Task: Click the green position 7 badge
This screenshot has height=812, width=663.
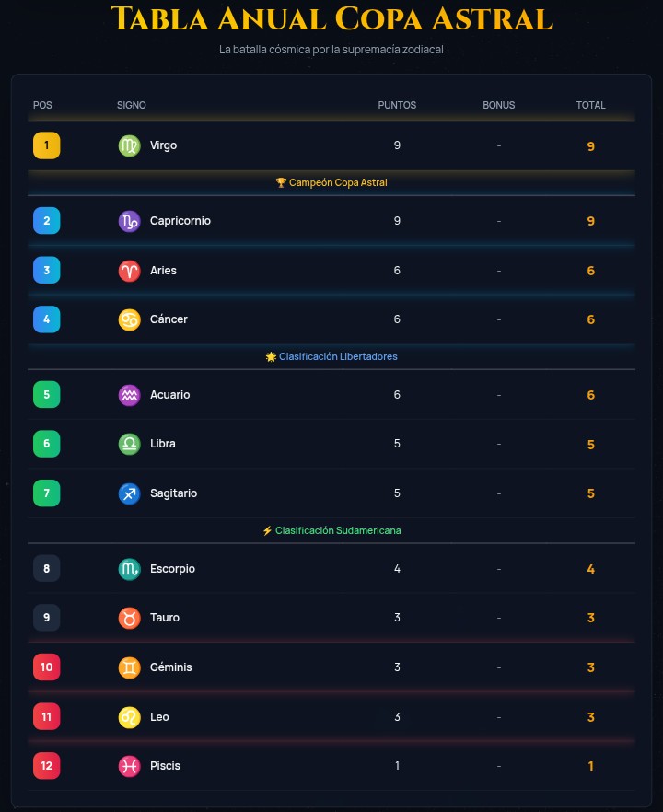Action: [x=47, y=493]
